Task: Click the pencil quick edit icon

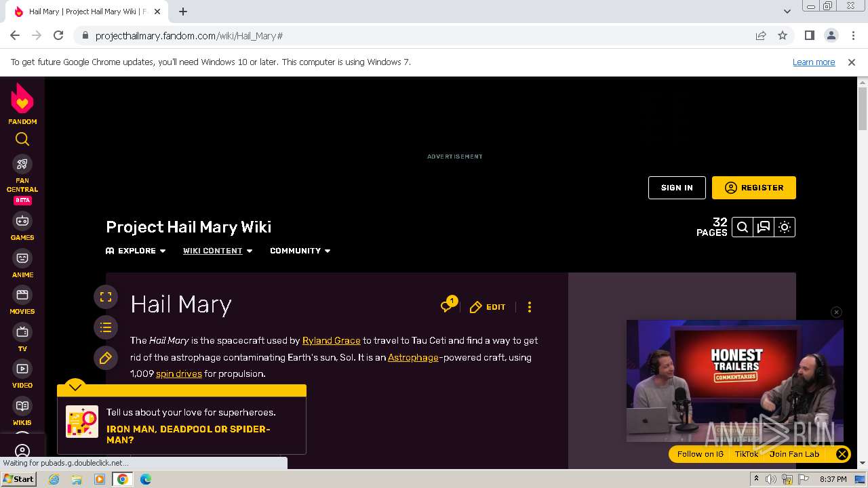Action: pos(106,359)
